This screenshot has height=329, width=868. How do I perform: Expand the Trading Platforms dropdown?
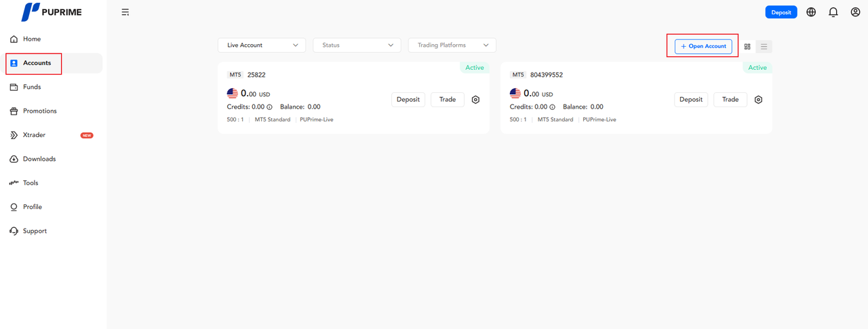452,45
